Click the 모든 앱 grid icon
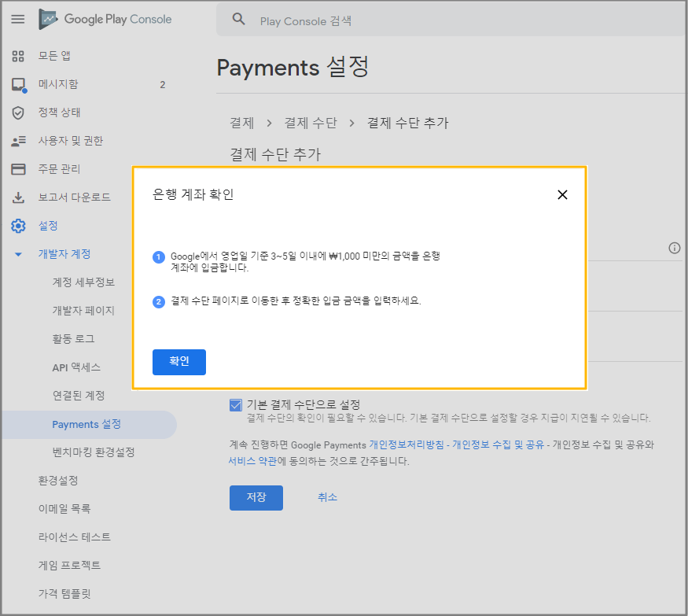This screenshot has height=616, width=688. click(x=18, y=56)
